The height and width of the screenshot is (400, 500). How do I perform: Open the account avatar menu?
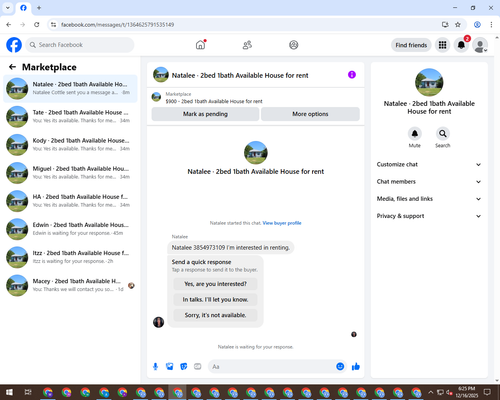coord(480,45)
